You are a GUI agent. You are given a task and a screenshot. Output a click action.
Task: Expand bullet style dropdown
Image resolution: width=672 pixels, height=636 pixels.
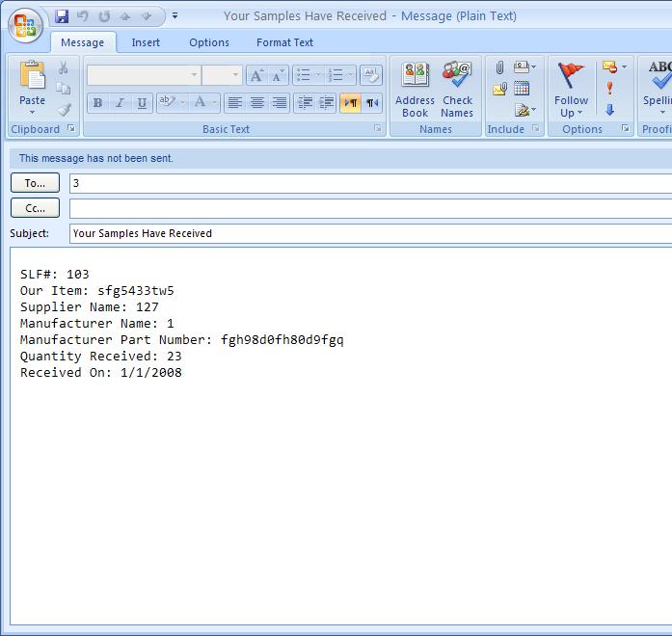click(x=318, y=75)
